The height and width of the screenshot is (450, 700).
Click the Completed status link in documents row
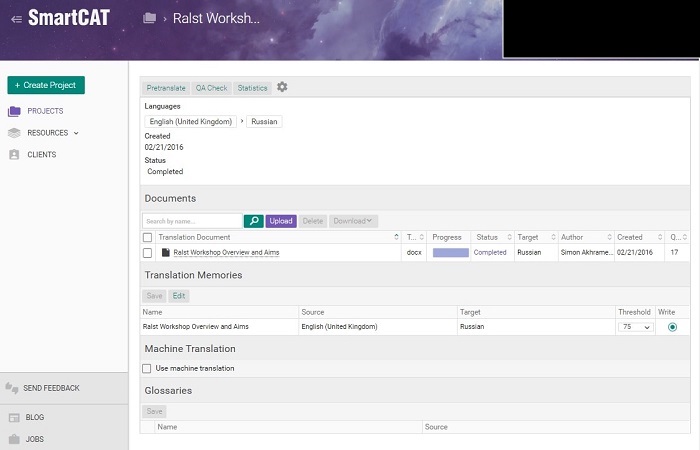(490, 253)
